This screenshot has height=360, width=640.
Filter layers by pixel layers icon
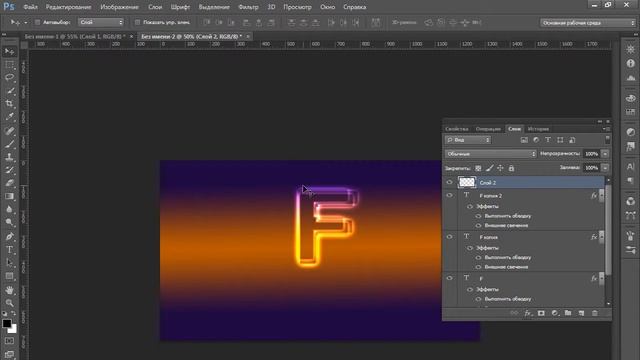pos(524,140)
